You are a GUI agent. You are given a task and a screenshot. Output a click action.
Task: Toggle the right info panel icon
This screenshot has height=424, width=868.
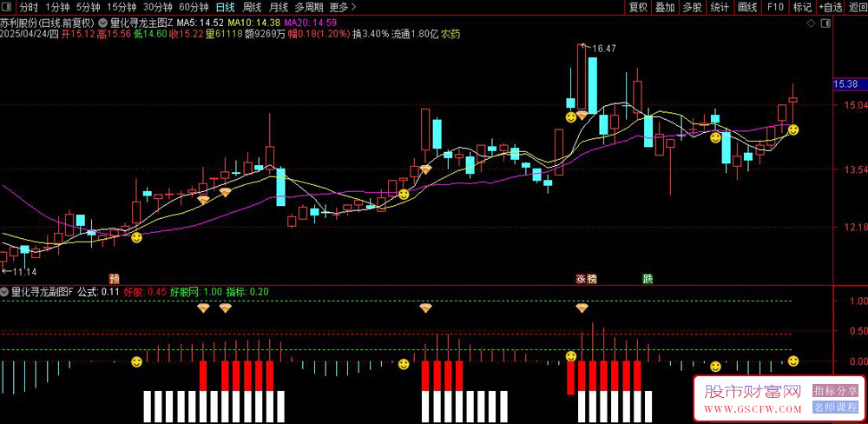pos(825,23)
